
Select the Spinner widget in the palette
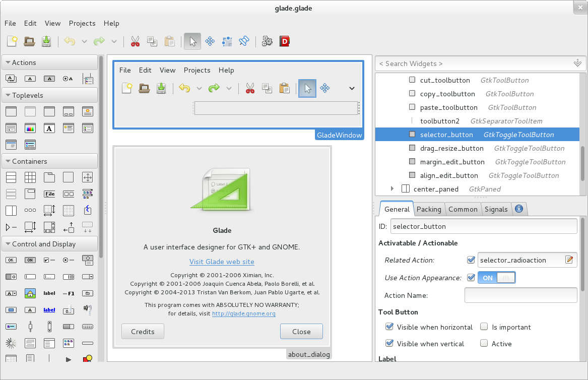point(11,343)
